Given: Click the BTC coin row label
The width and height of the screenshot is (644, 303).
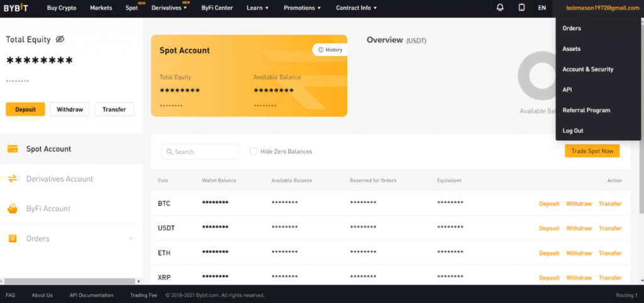Looking at the screenshot, I should (164, 204).
